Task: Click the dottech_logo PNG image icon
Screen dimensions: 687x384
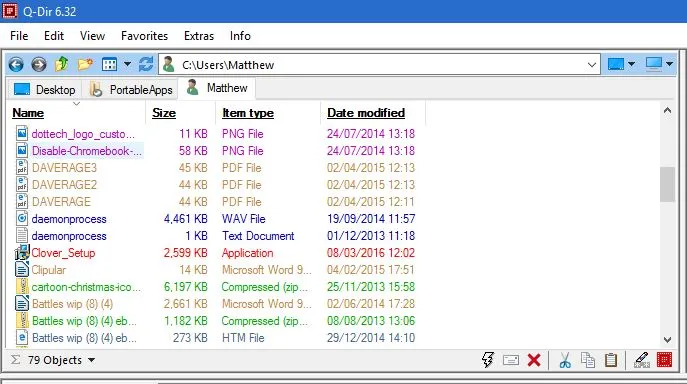Action: 22,133
